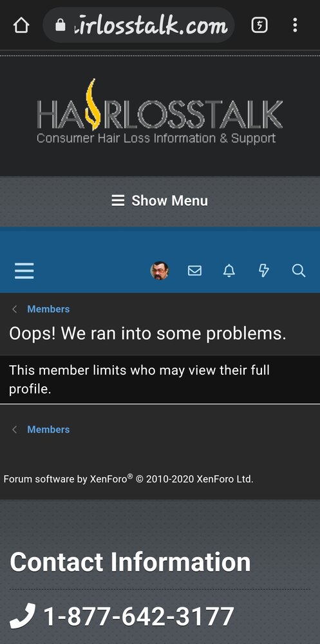Go to Members via bottom breadcrumb
The height and width of the screenshot is (644, 320).
(x=48, y=430)
